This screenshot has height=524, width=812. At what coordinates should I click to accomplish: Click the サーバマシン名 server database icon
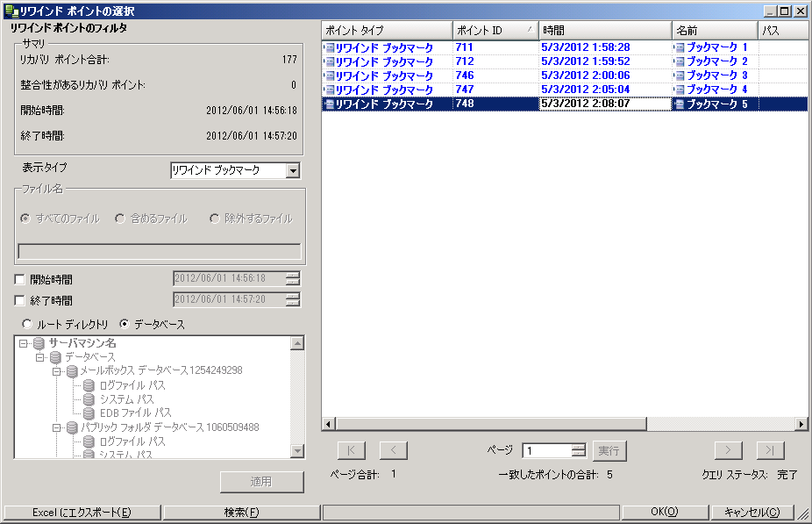(39, 343)
